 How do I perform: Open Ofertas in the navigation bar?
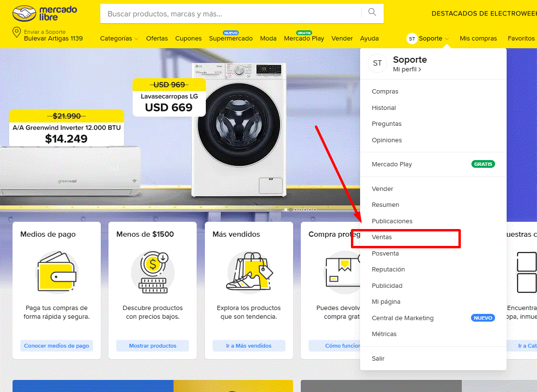click(x=157, y=39)
